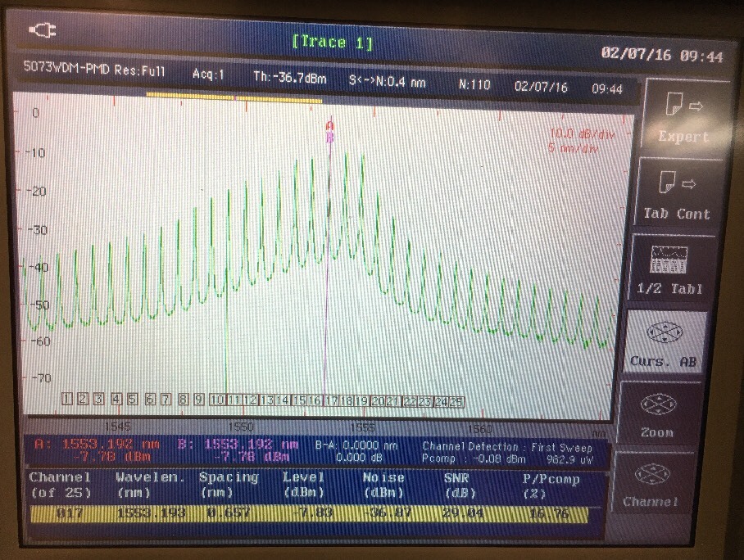Screen dimensions: 744x560
Task: Click the Expert page arrow icon
Action: [685, 104]
